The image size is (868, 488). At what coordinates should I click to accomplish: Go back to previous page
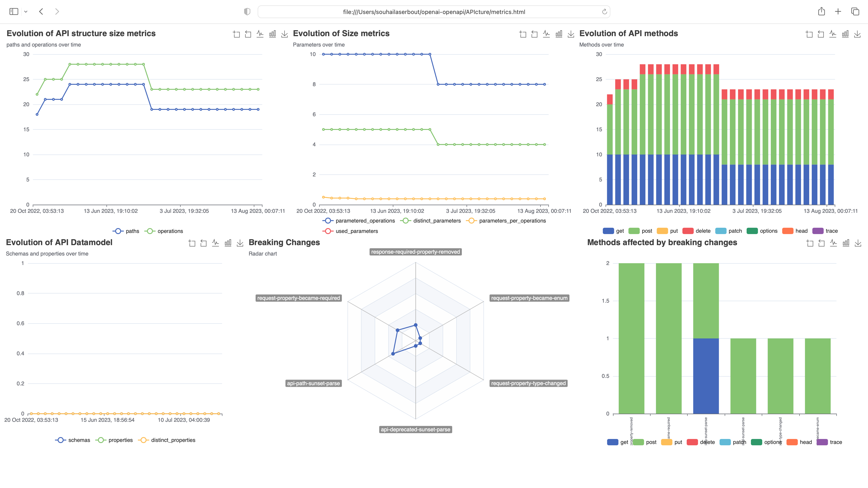click(x=41, y=12)
